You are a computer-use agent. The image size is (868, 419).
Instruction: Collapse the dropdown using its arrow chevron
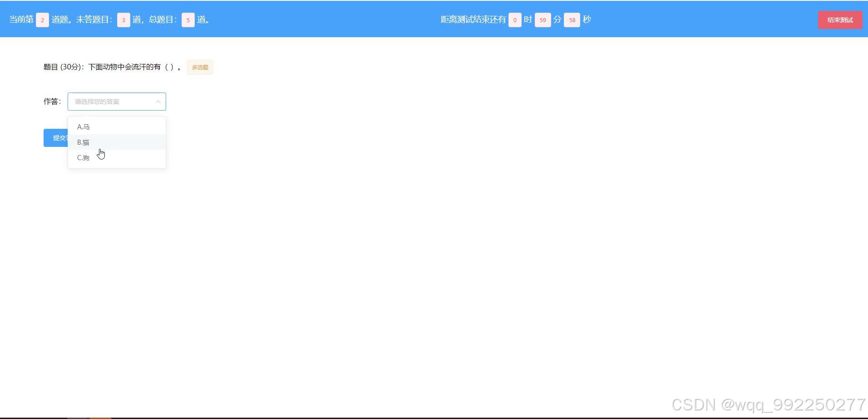pyautogui.click(x=158, y=102)
